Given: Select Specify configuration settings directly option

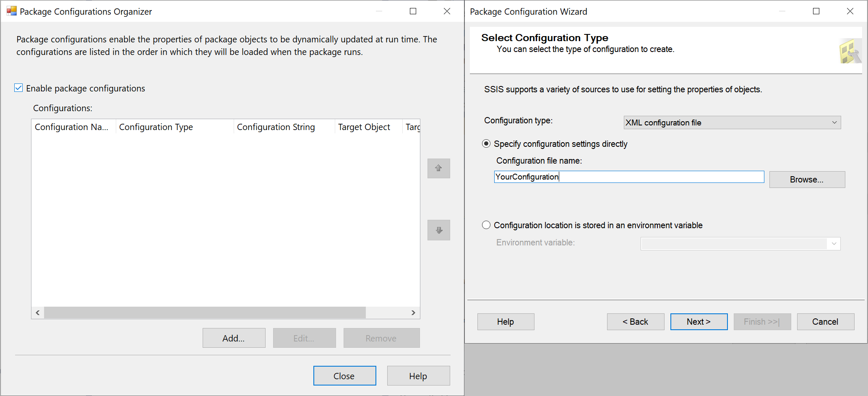Looking at the screenshot, I should 486,143.
